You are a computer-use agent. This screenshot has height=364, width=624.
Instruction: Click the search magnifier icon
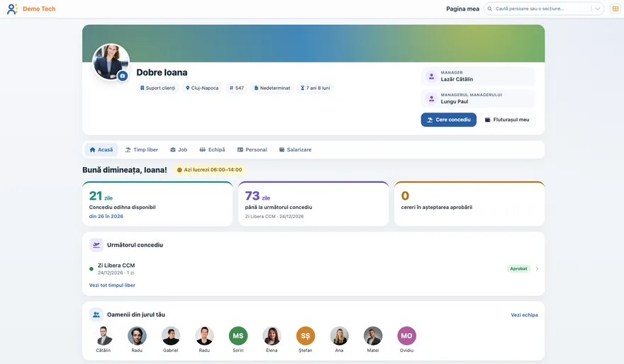coord(490,8)
